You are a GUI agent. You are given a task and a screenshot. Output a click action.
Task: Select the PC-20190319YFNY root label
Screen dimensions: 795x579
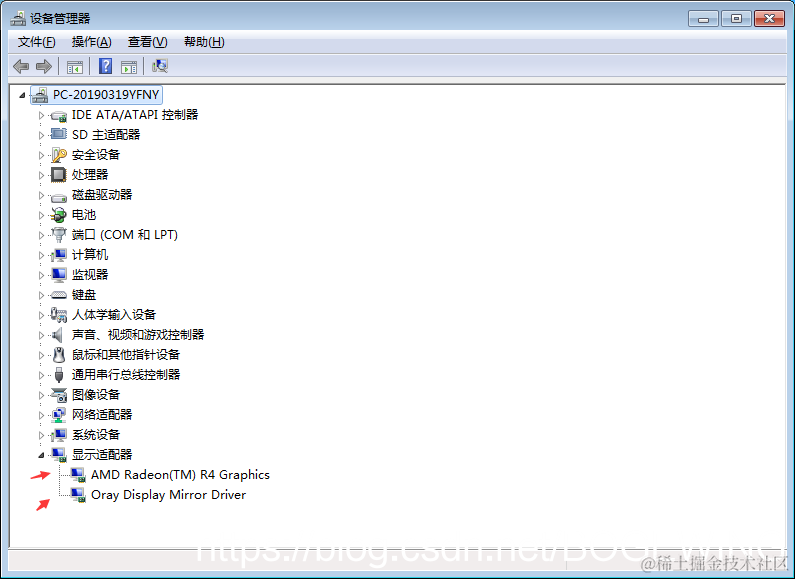coord(106,95)
